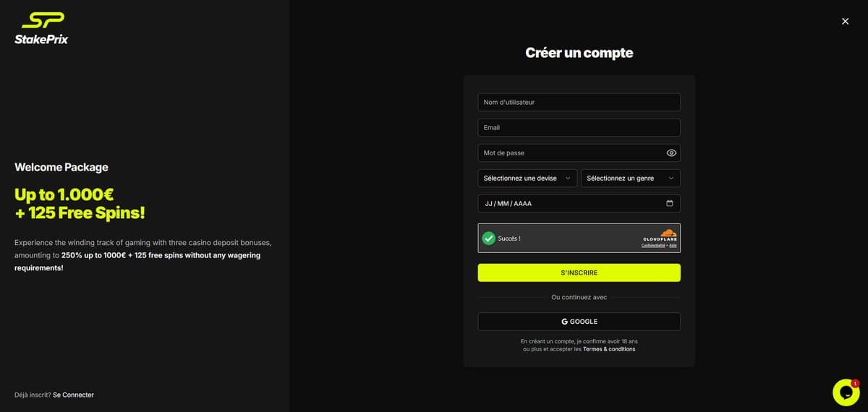Click the StakePrix logo
The height and width of the screenshot is (412, 868).
coord(41,28)
